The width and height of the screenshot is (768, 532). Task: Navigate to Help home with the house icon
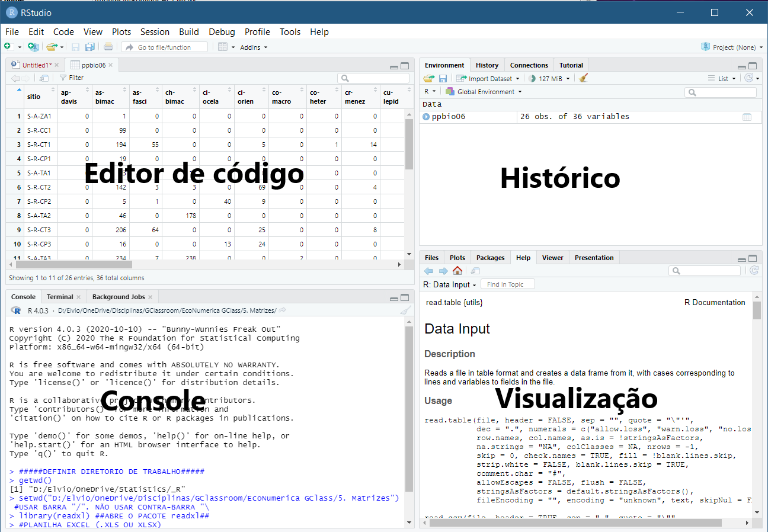coord(456,270)
